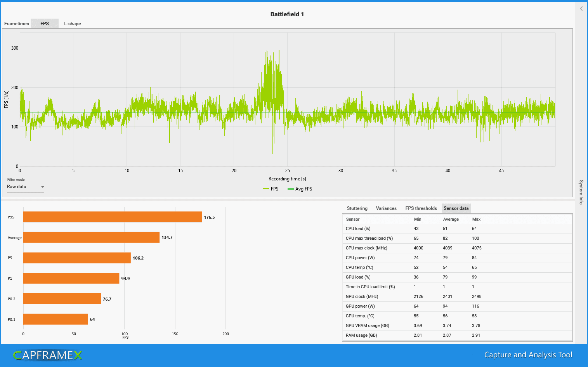This screenshot has width=588, height=367.
Task: Click the Filter mode label
Action: [x=16, y=180]
